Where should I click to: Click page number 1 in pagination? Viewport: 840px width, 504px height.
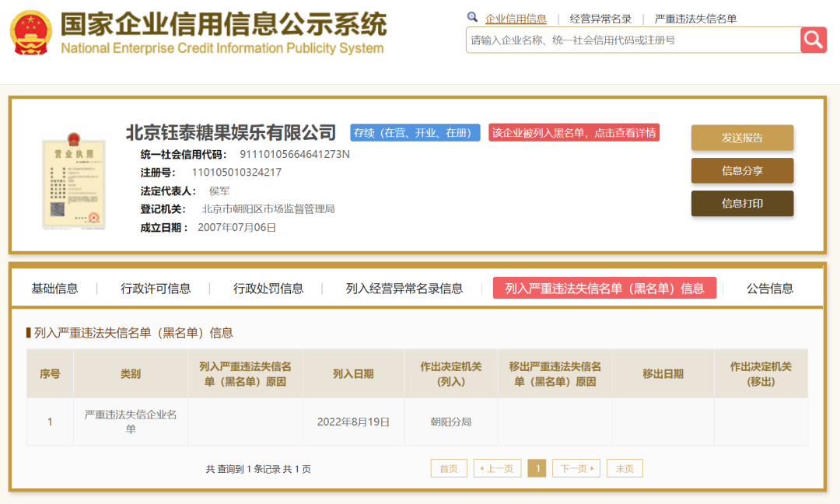point(537,467)
